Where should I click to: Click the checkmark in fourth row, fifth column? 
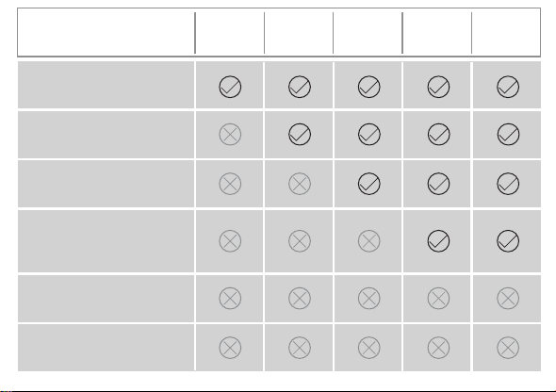point(508,241)
